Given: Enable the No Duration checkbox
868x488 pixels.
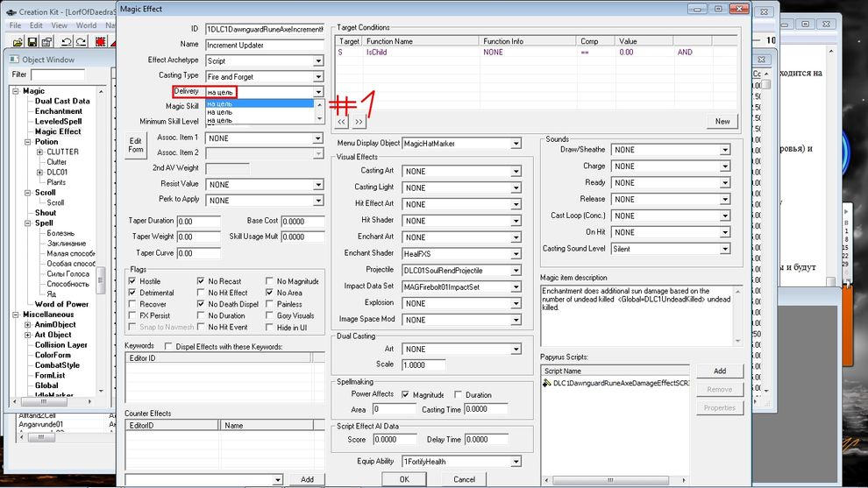Looking at the screenshot, I should click(x=201, y=315).
